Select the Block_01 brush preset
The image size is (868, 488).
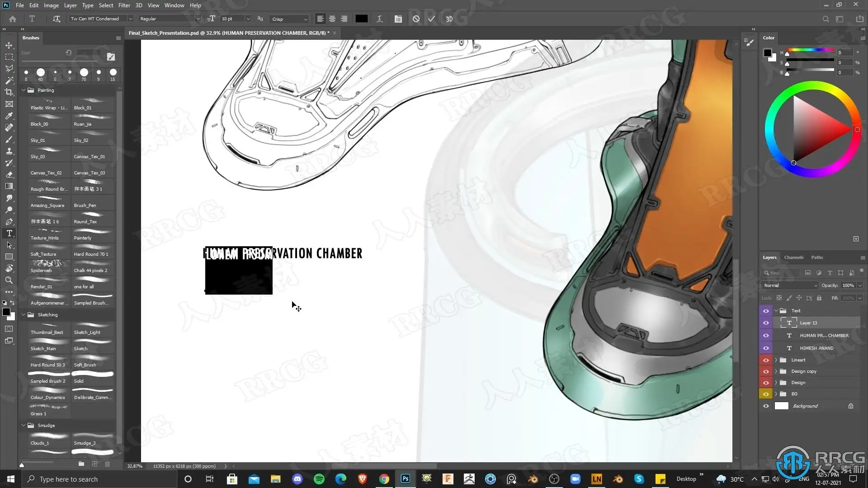[92, 104]
